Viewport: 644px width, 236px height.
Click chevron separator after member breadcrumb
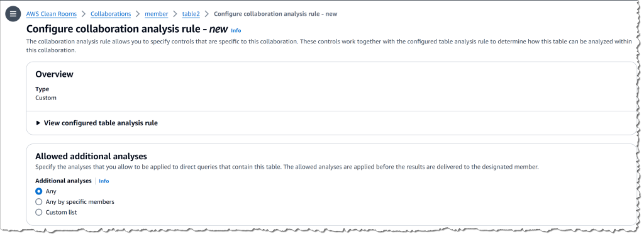pyautogui.click(x=175, y=14)
